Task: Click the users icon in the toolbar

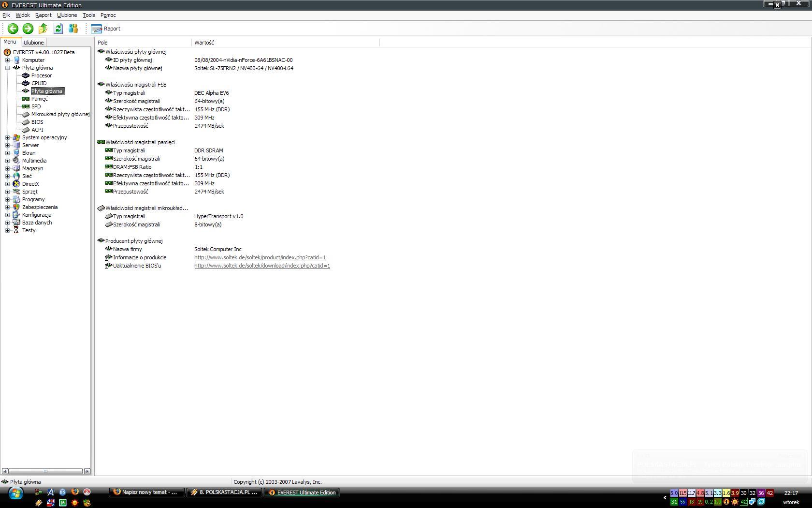Action: click(x=73, y=29)
